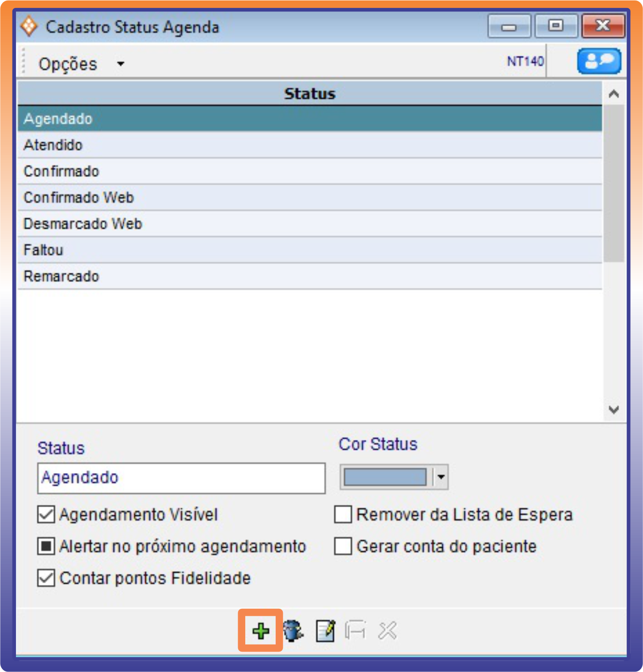643x672 pixels.
Task: Enable Remover da Lista de Espera
Action: click(343, 515)
